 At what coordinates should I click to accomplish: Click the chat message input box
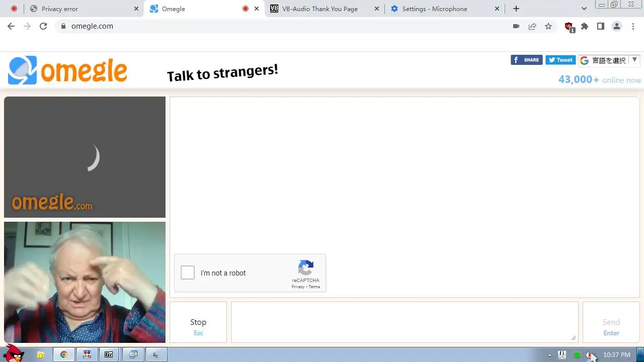pos(405,322)
